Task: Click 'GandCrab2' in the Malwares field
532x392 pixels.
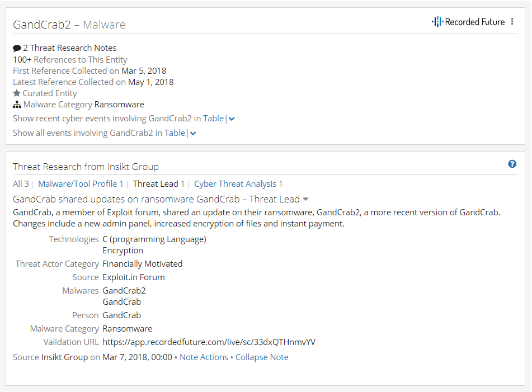Action: [124, 291]
